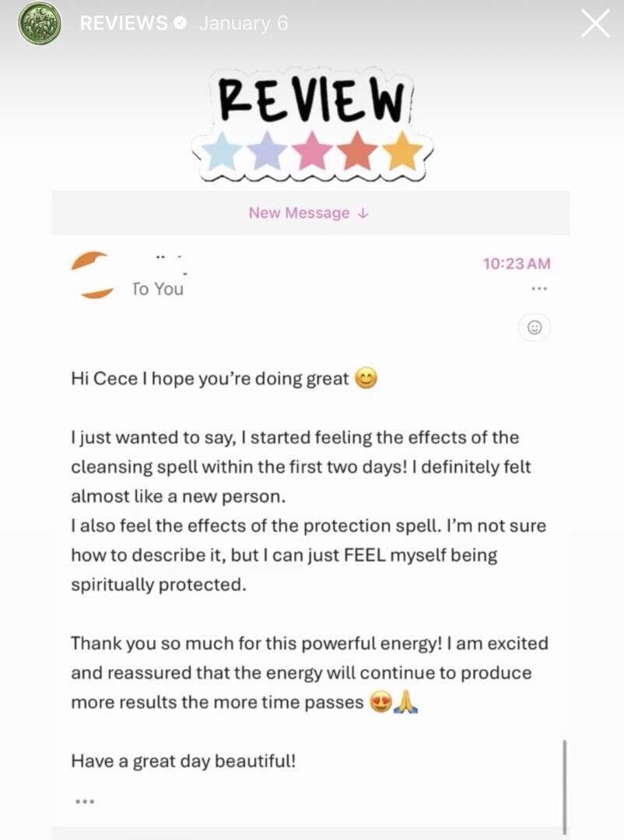Screen dimensions: 624x840
Task: Tap the verified badge beside REVIEWS
Action: point(181,23)
